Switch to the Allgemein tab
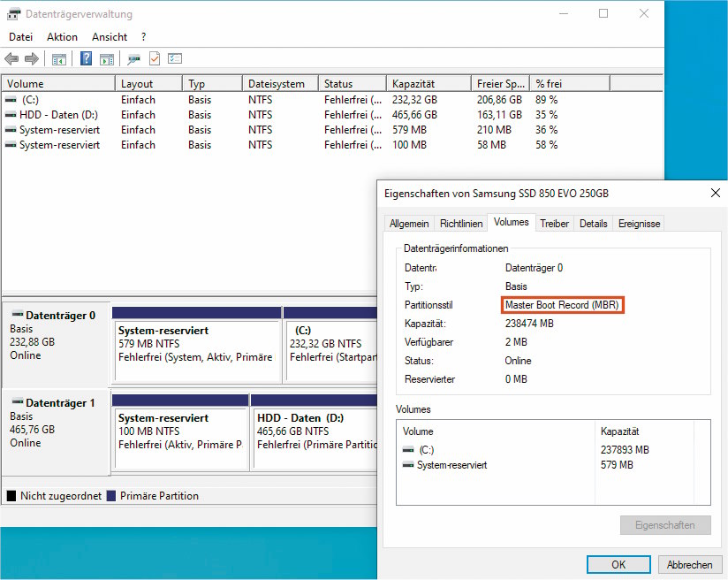 coord(409,224)
